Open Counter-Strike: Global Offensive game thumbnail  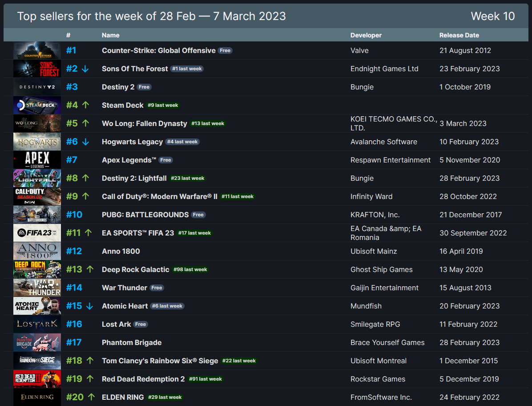[x=37, y=51]
